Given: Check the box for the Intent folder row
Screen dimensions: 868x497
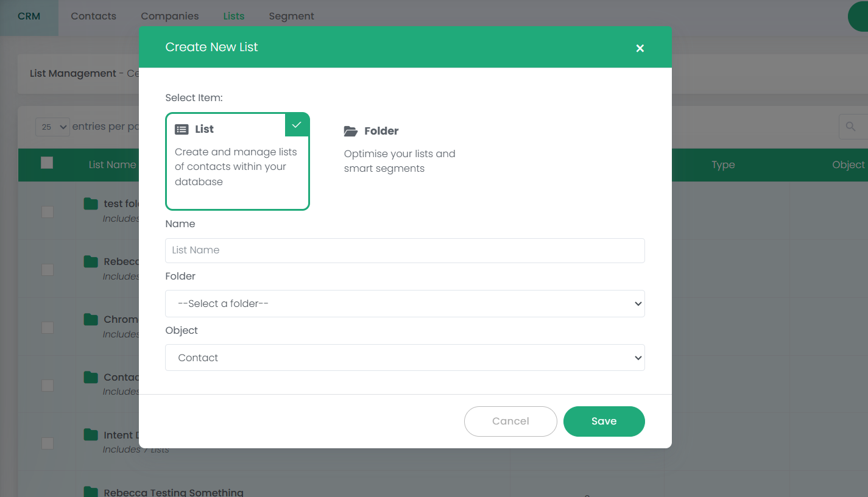Looking at the screenshot, I should (47, 443).
